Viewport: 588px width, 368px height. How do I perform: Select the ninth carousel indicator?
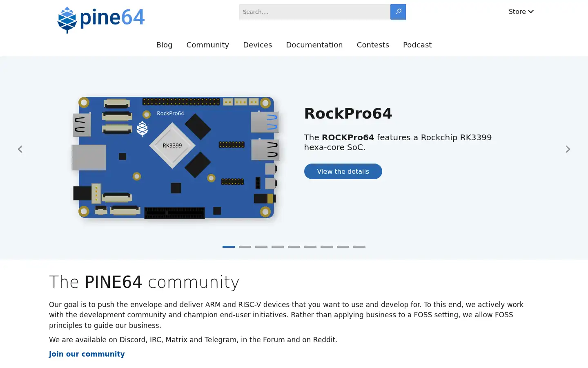pyautogui.click(x=359, y=247)
